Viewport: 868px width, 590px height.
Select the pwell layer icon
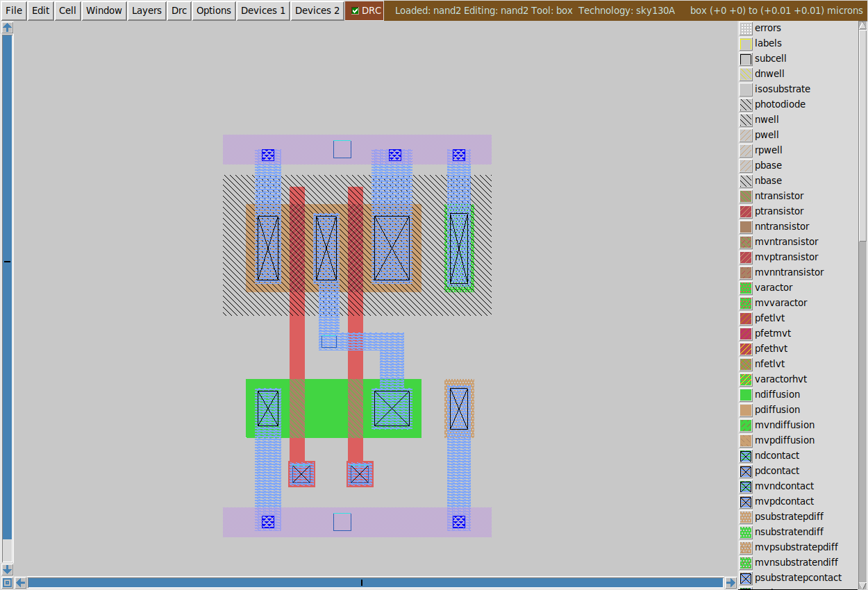[x=746, y=135]
